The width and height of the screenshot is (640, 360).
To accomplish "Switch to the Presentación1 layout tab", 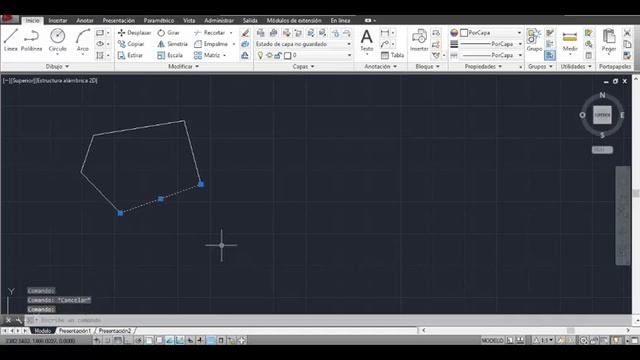I will [x=75, y=331].
